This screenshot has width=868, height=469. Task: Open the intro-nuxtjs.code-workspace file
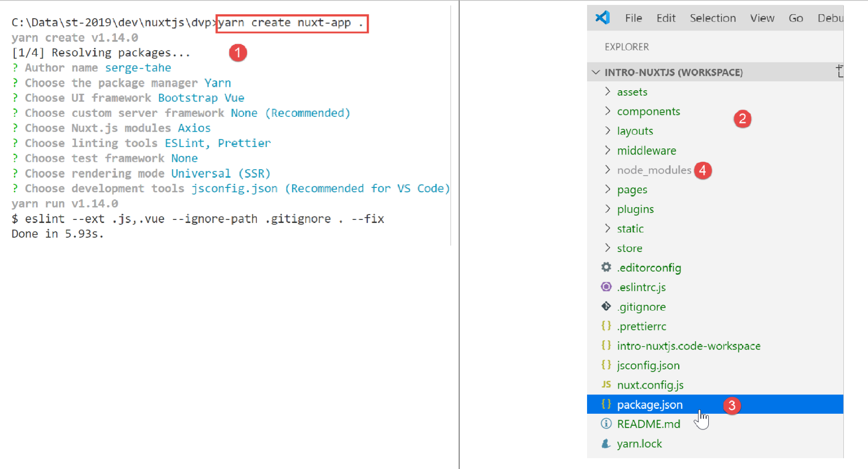pos(689,346)
